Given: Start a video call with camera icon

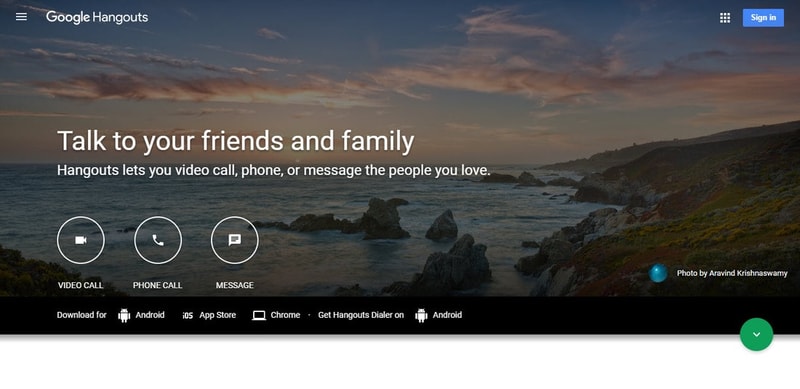Looking at the screenshot, I should (x=81, y=240).
